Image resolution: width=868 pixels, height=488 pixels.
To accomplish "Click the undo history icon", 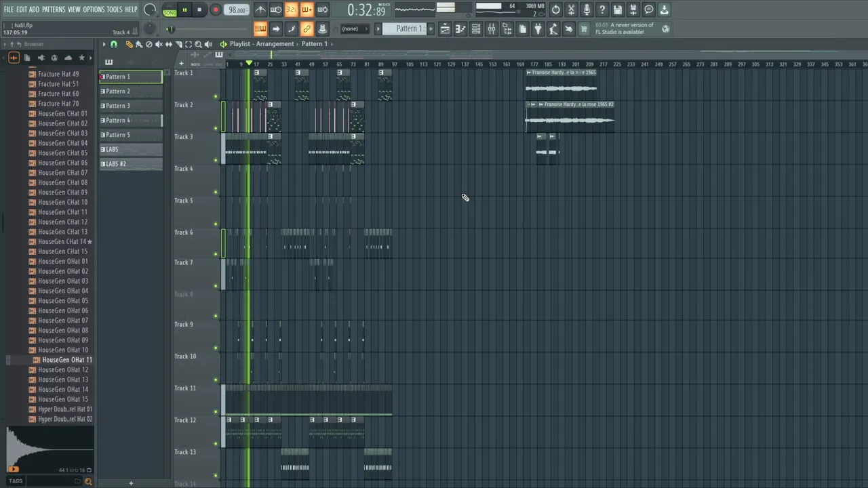I will (x=555, y=9).
